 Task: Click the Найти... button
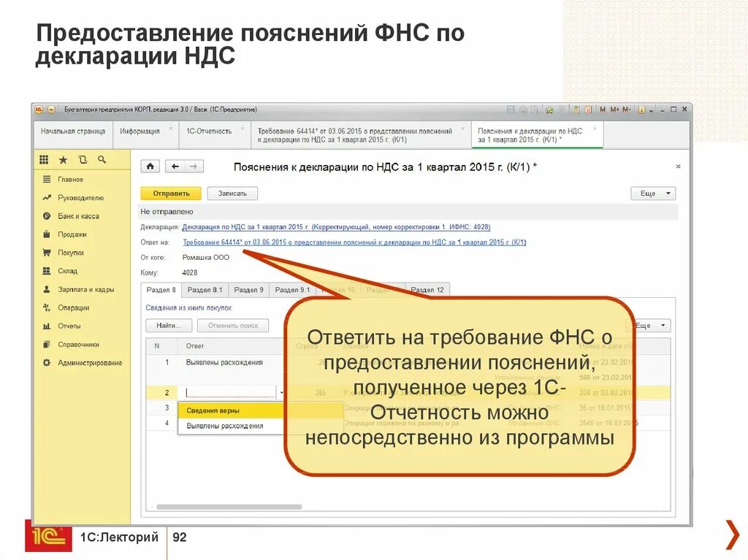click(x=169, y=326)
